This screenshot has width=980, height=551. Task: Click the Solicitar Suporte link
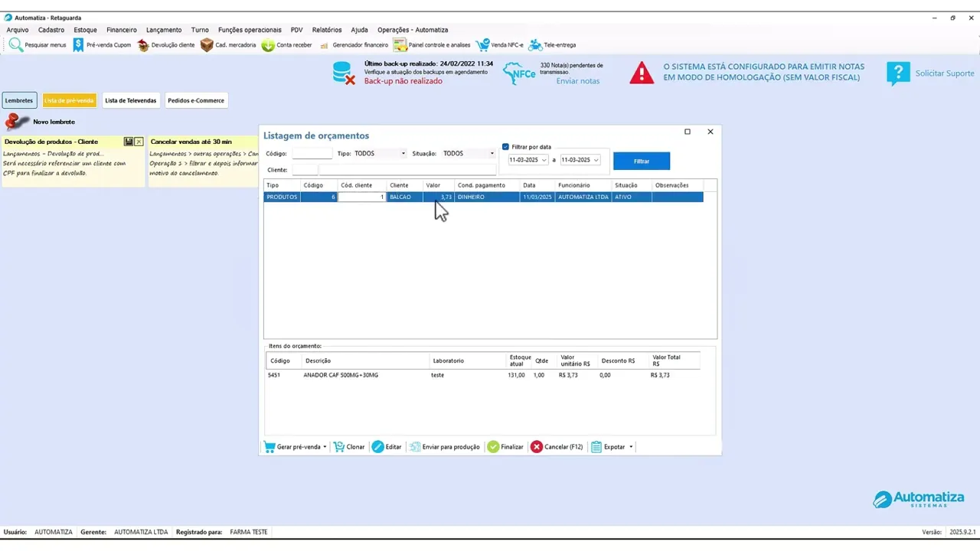point(945,73)
